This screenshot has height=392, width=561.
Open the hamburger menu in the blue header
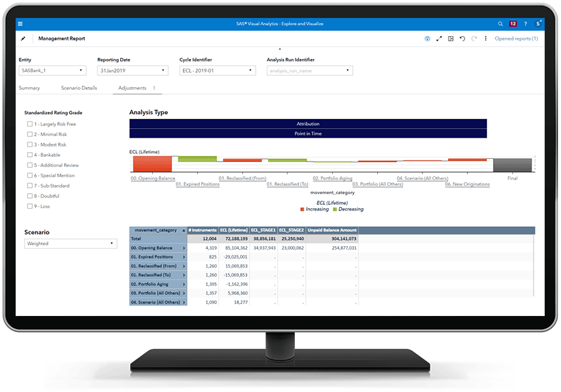pyautogui.click(x=21, y=24)
